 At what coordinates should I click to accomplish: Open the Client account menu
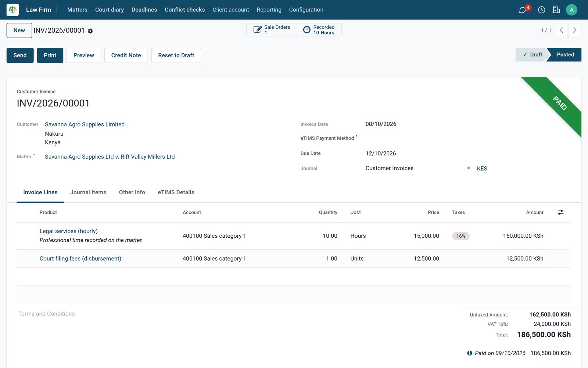(x=230, y=10)
